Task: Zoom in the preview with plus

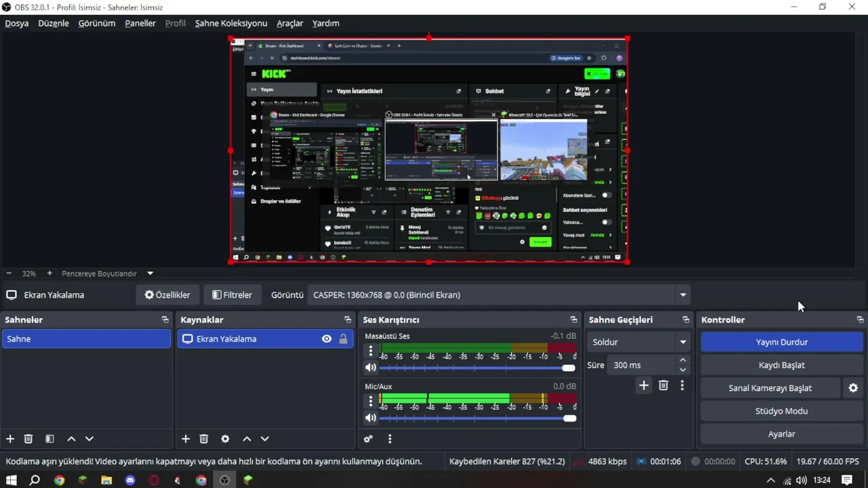Action: pos(50,274)
